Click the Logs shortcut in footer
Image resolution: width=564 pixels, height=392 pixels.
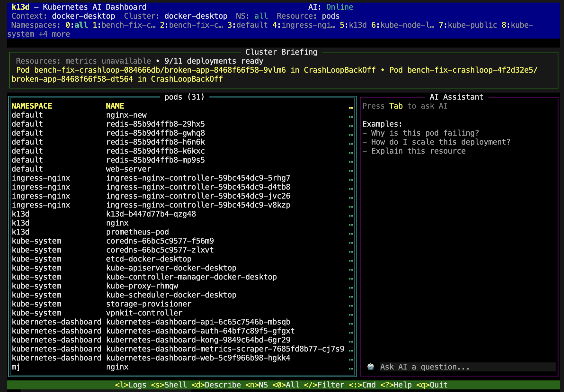point(130,385)
